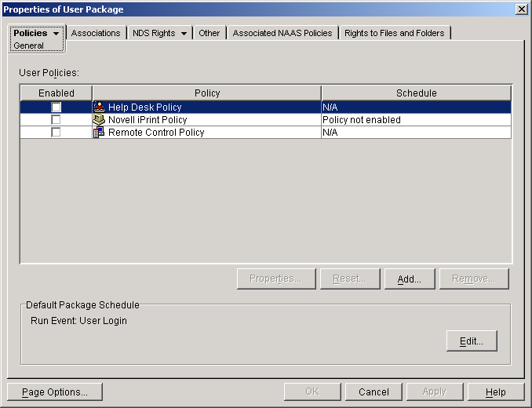The height and width of the screenshot is (408, 532).
Task: Click the General subpage label under Policies
Action: (28, 46)
